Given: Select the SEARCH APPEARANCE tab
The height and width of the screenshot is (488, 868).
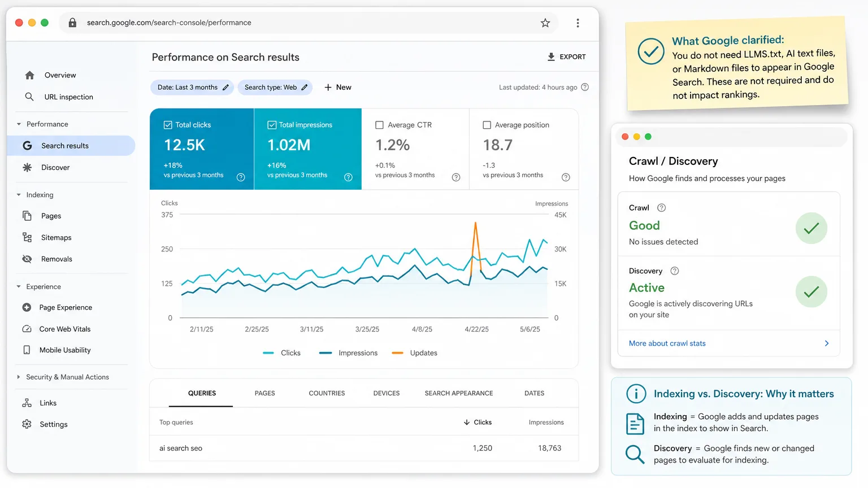Looking at the screenshot, I should pos(459,393).
